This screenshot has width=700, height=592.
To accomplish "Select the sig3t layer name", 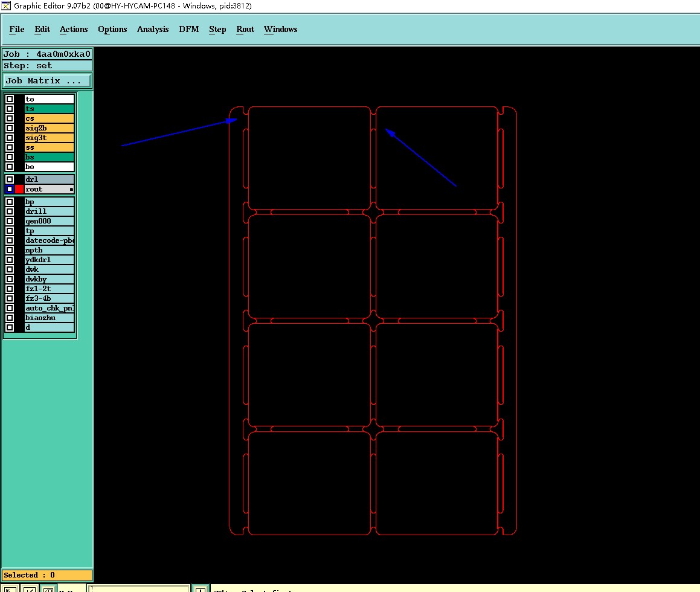I will point(49,138).
